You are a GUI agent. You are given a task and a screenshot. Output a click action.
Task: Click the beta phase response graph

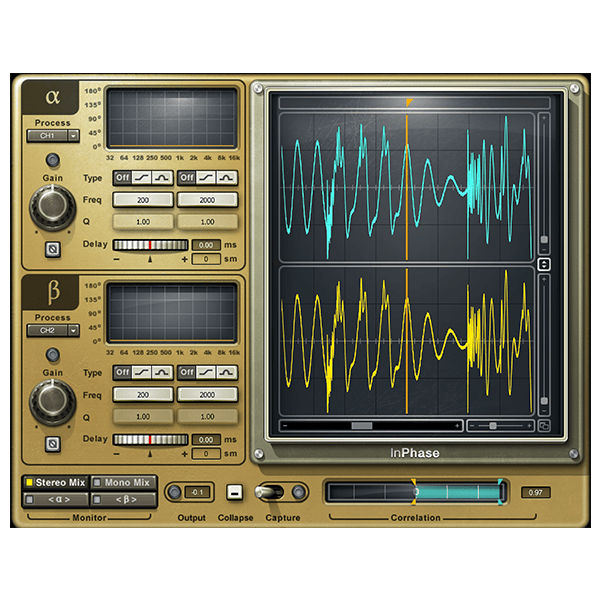pyautogui.click(x=171, y=313)
